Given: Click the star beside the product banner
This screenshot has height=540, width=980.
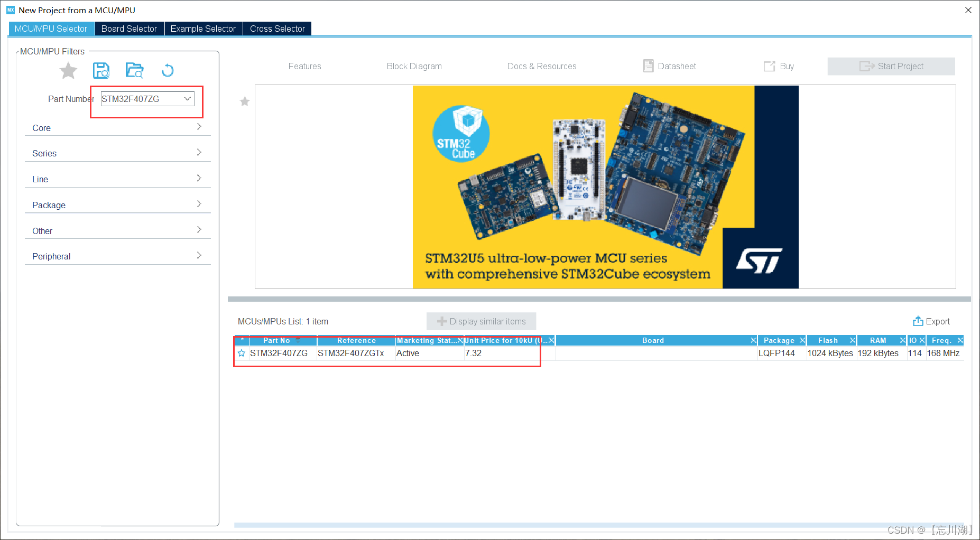Looking at the screenshot, I should pos(244,101).
